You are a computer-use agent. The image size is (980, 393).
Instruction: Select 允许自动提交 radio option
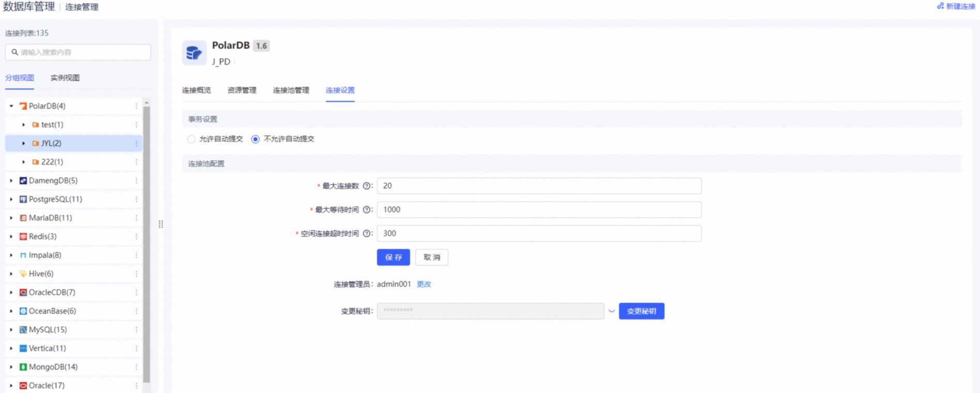coord(191,139)
